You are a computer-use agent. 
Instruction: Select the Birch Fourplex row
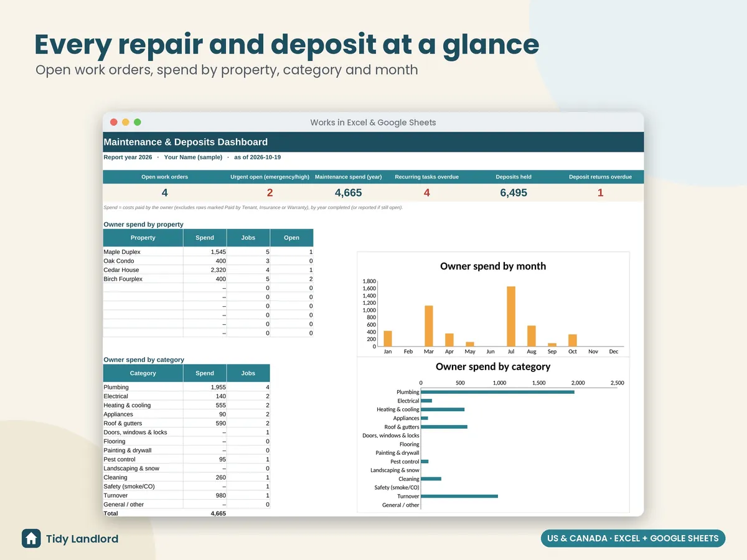tap(208, 279)
